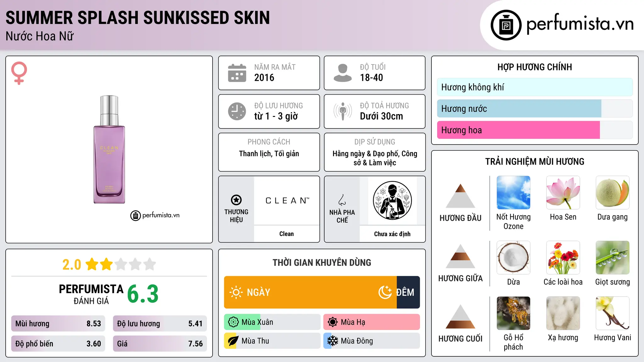Screen dimensions: 644x362
Task: Click the Perfumista Đánh giá label
Action: pos(91,294)
